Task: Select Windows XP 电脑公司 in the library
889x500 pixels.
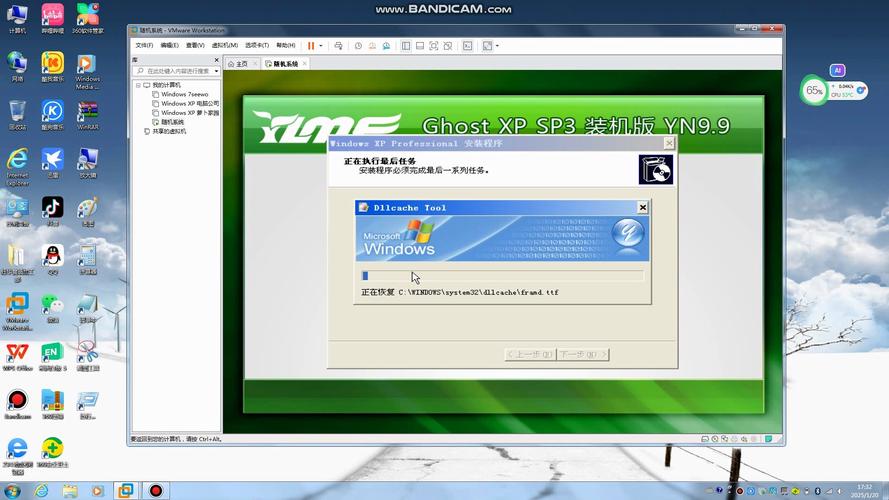Action: (185, 104)
